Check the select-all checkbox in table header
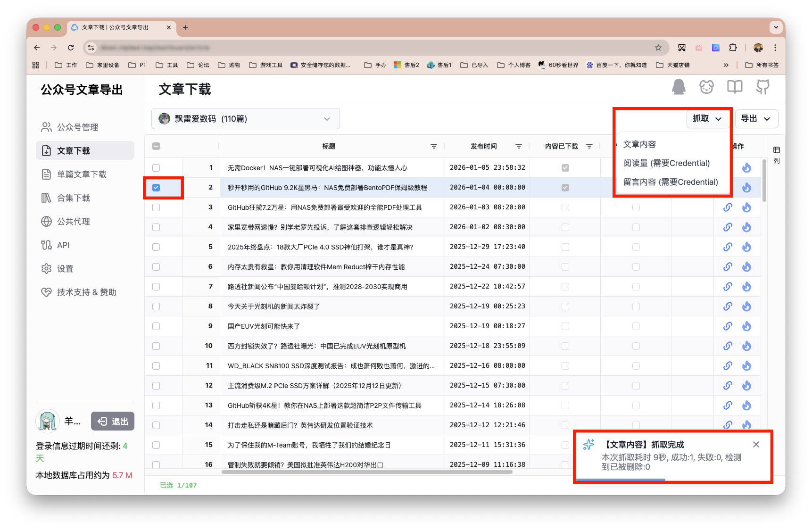812x530 pixels. point(156,146)
